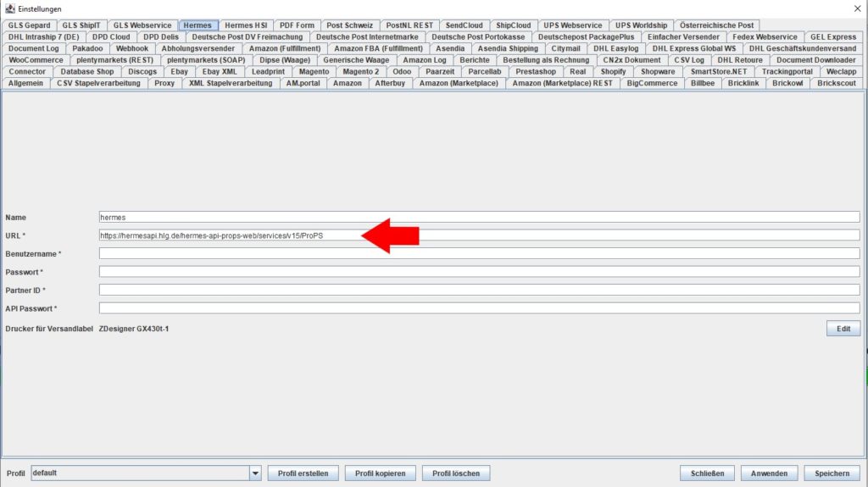The height and width of the screenshot is (487, 868).
Task: Click the Passwort input field
Action: [x=480, y=272]
